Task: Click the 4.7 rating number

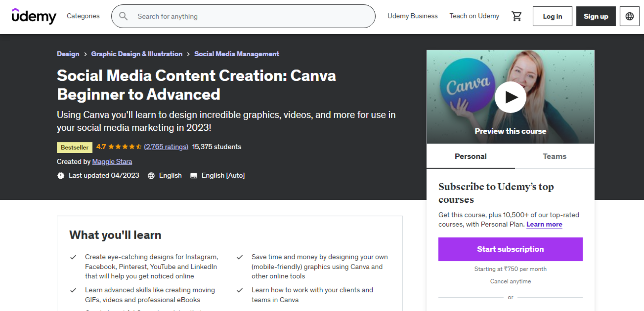Action: [101, 147]
